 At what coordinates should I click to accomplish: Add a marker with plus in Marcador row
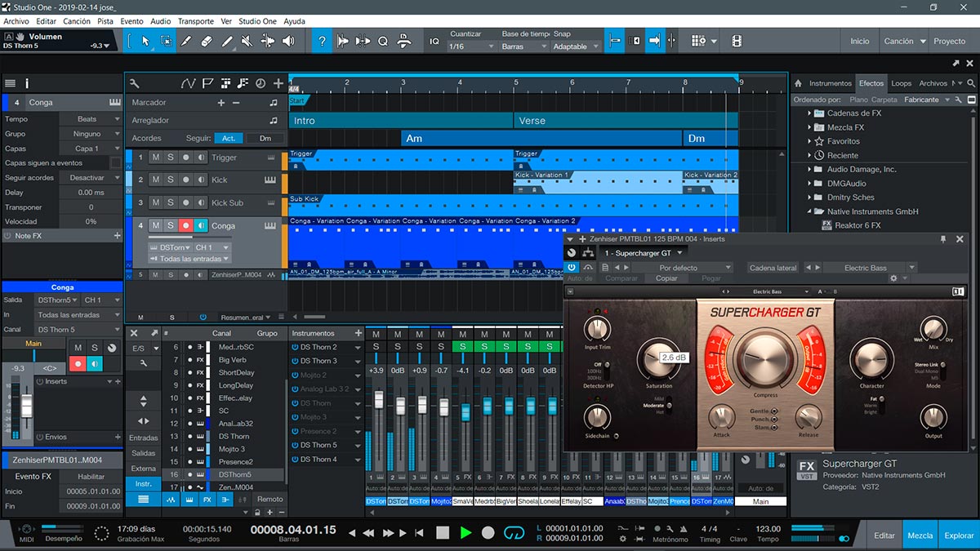point(220,103)
